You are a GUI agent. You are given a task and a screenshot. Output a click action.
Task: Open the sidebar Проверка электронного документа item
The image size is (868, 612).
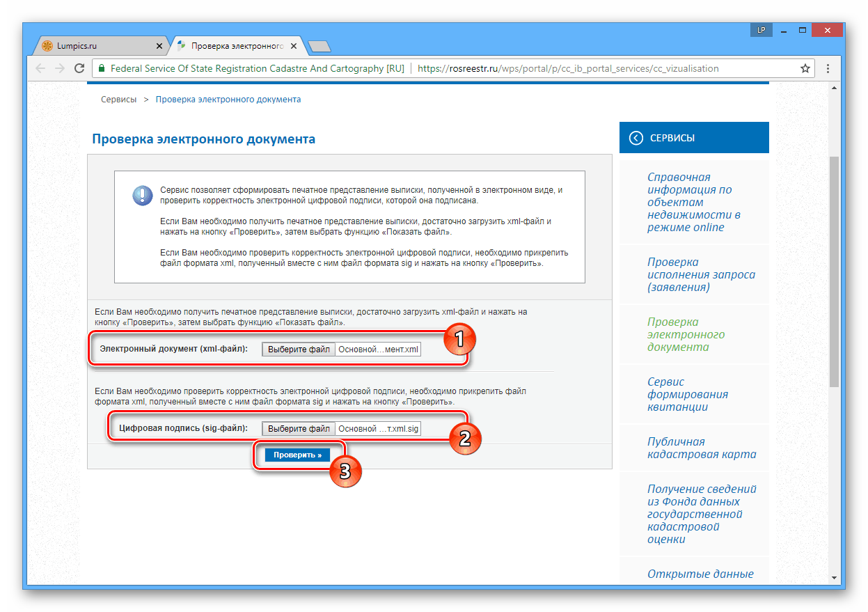(x=694, y=334)
